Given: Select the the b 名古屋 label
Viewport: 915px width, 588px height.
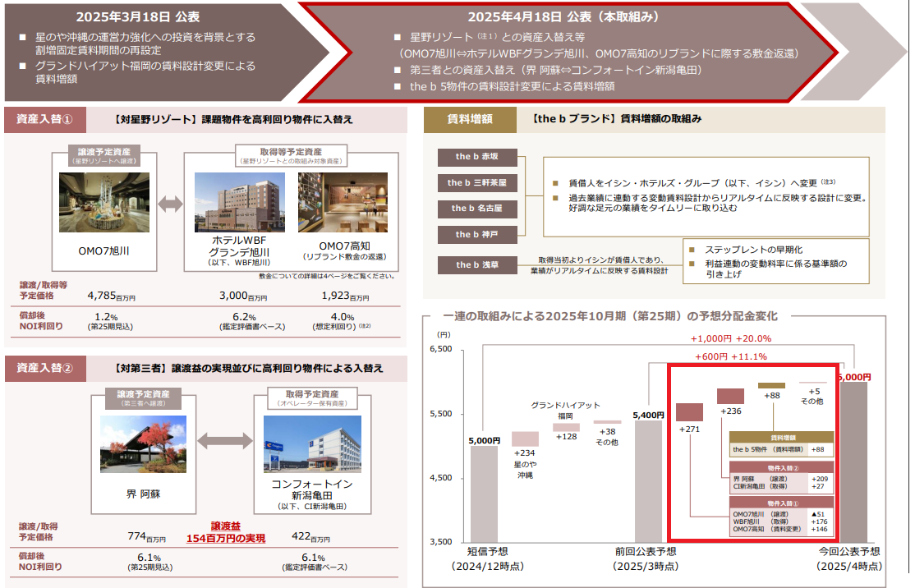Looking at the screenshot, I should (477, 209).
